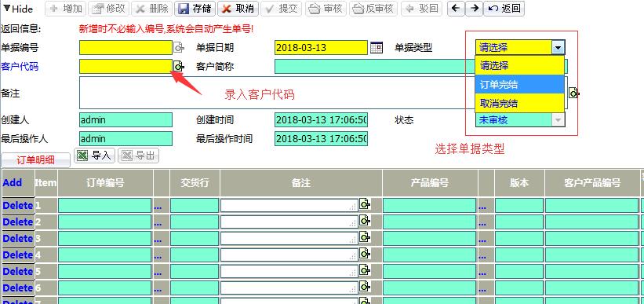The image size is (644, 304).
Task: Click the 删除 (Delete) toolbar button
Action: (x=152, y=9)
